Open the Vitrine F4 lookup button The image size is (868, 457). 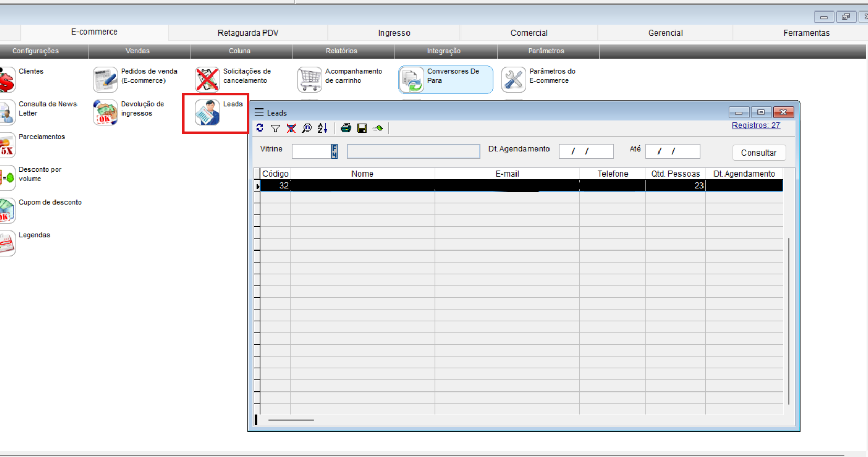[334, 151]
